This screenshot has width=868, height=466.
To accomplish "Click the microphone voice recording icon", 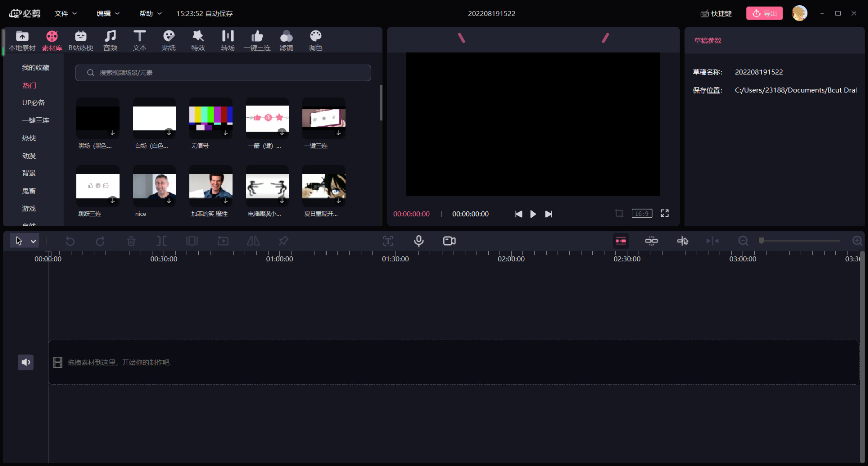I will click(x=419, y=241).
